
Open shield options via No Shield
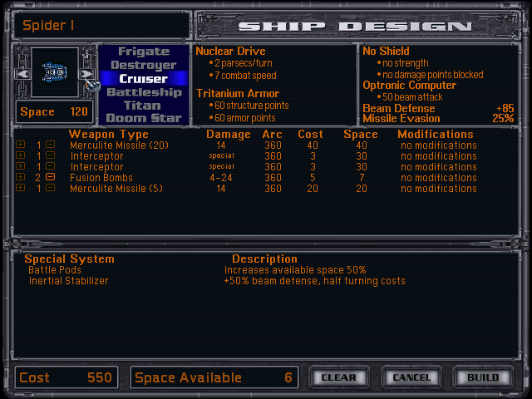coord(386,52)
